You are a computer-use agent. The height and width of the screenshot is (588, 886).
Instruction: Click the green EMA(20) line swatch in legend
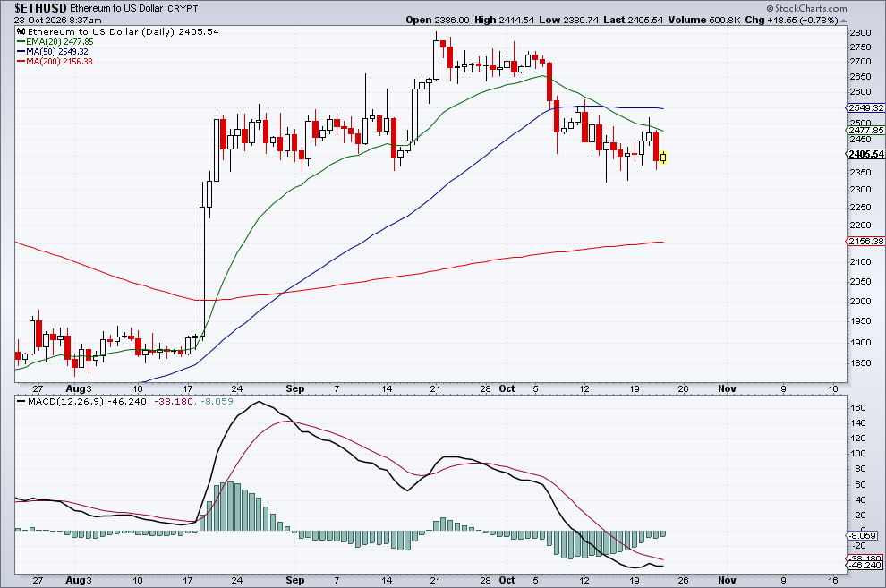click(x=21, y=42)
